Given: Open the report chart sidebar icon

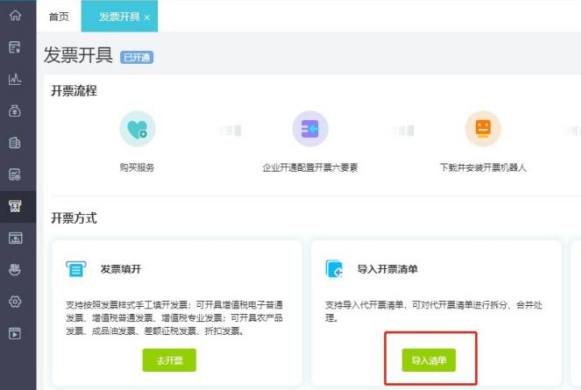Looking at the screenshot, I should 15,174.
